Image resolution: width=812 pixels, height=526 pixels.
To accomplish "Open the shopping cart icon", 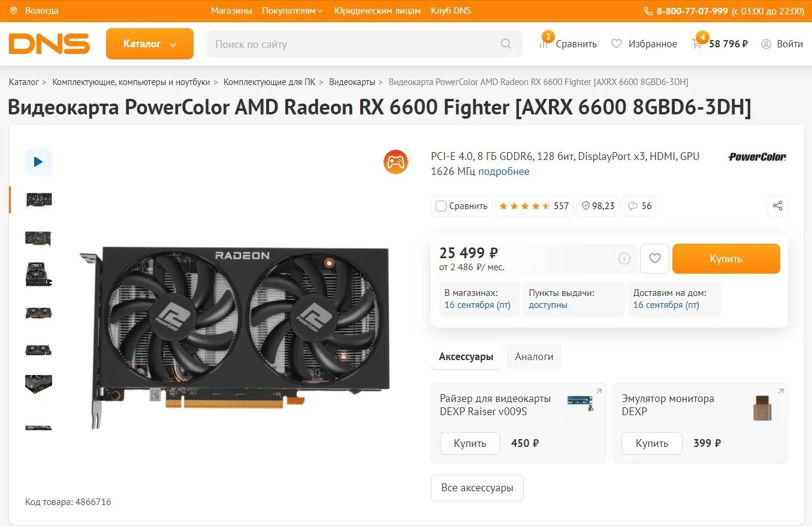I will point(697,44).
